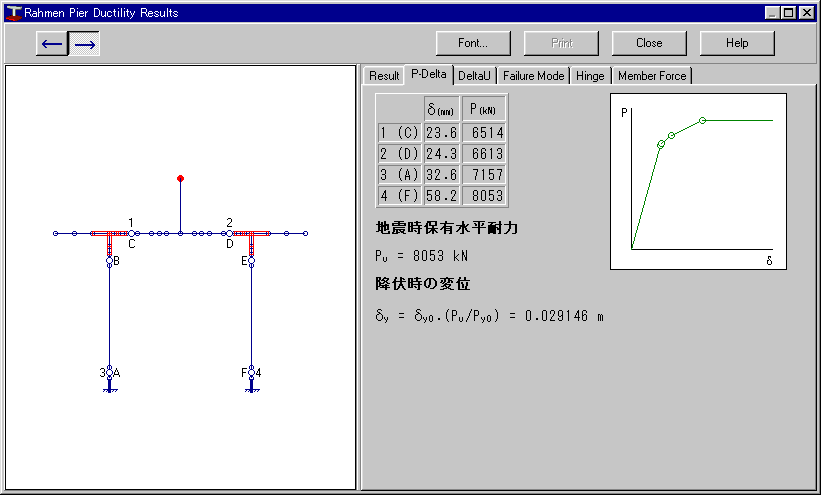Switch to the Result tab
The image size is (821, 495).
[x=384, y=76]
